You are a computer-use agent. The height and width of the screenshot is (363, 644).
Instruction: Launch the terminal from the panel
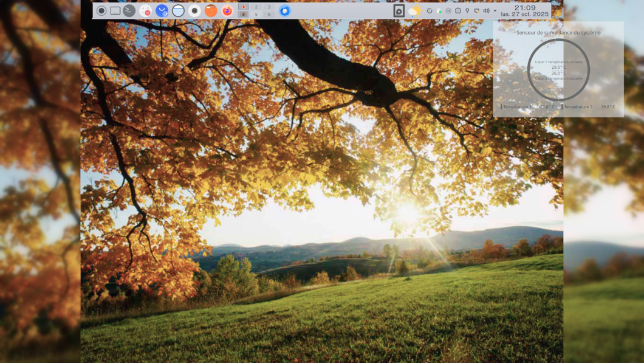click(129, 10)
